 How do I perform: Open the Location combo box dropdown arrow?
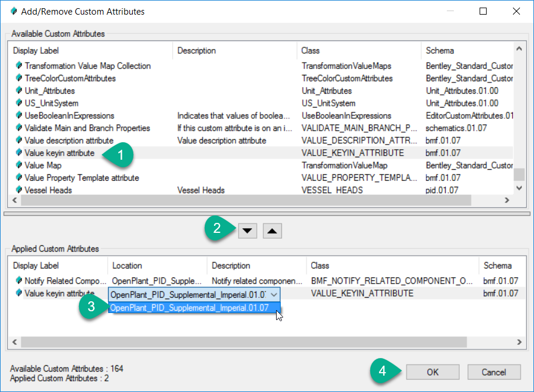click(x=274, y=294)
